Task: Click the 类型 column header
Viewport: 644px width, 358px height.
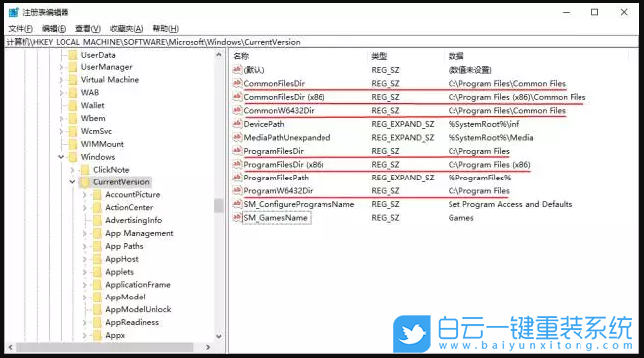Action: 379,56
